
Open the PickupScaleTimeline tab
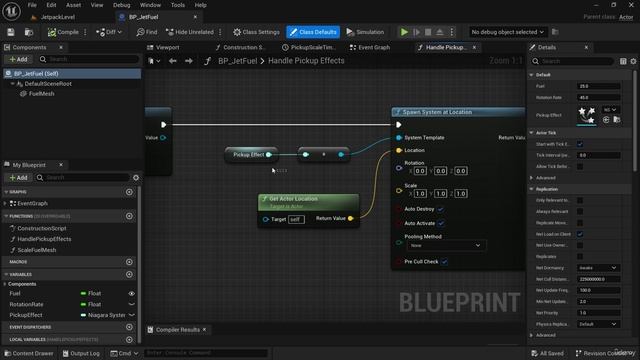click(x=309, y=47)
